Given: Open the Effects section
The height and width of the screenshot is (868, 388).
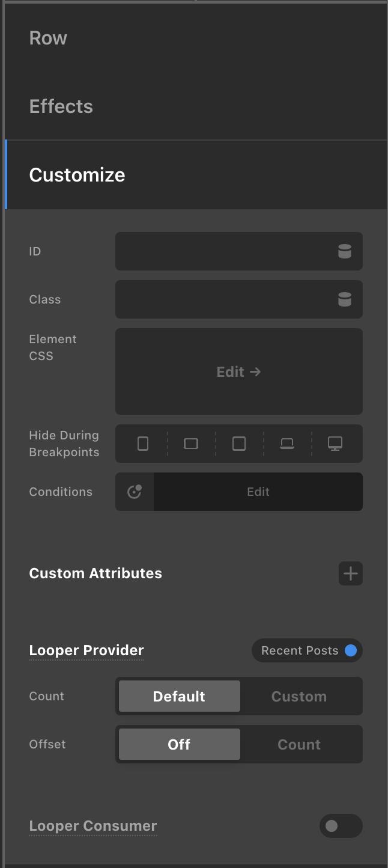Looking at the screenshot, I should tap(61, 106).
